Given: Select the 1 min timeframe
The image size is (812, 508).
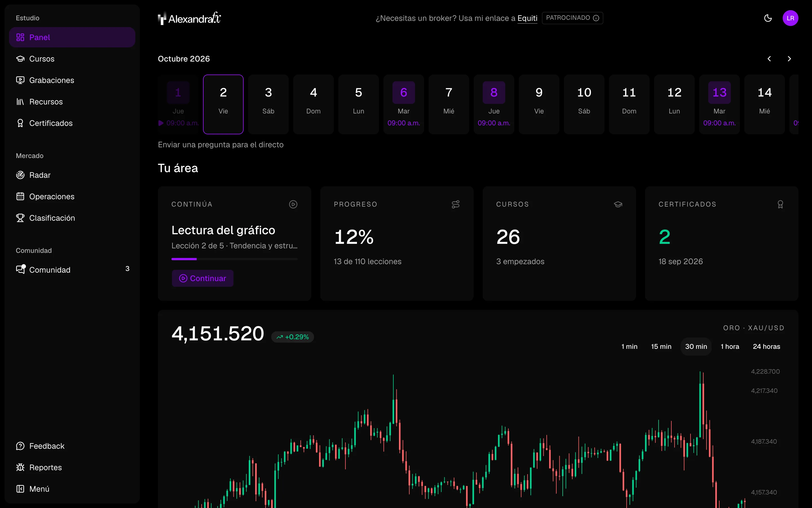Looking at the screenshot, I should 630,346.
